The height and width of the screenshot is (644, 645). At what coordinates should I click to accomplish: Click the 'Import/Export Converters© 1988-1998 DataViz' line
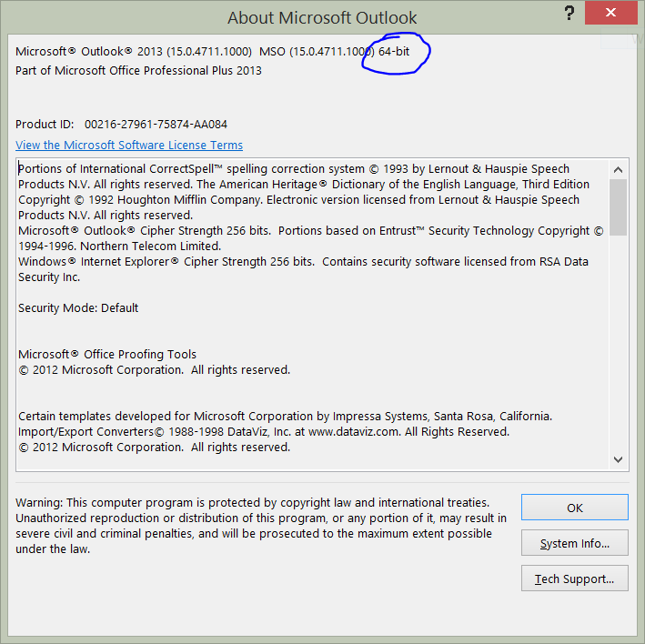264,432
